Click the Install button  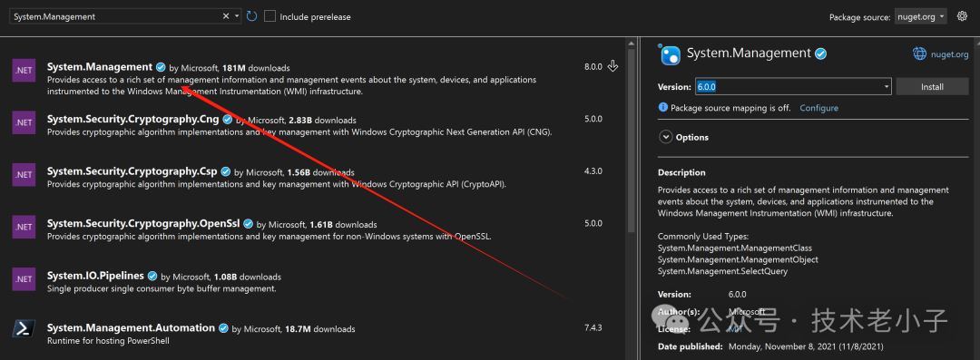click(x=932, y=87)
